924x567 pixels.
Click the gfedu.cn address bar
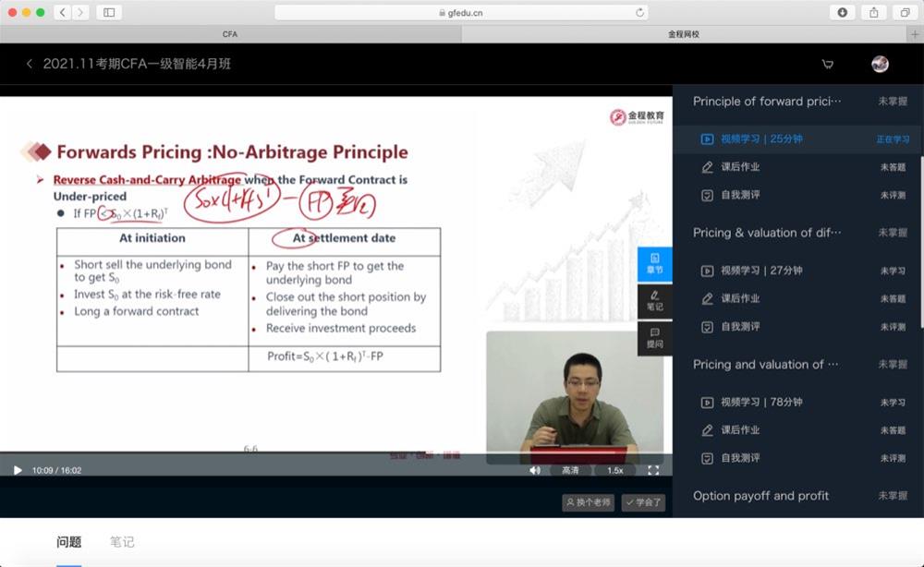pyautogui.click(x=461, y=12)
